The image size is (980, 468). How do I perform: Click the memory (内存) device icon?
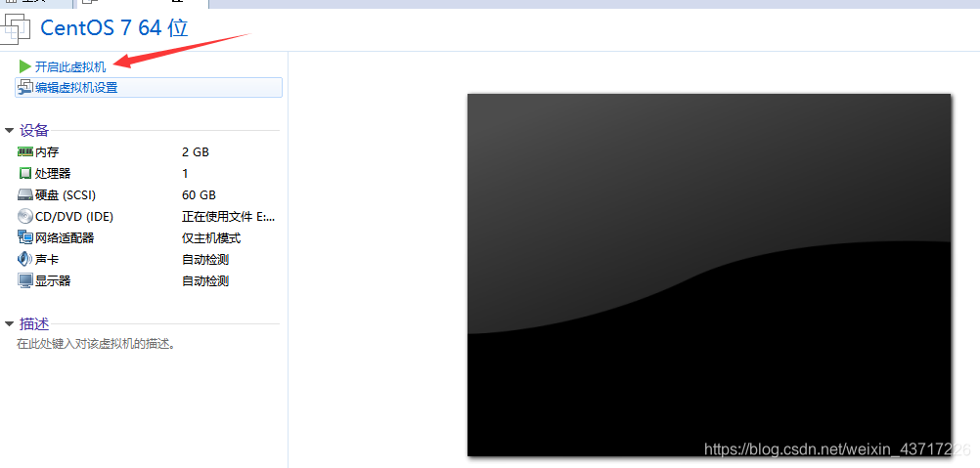tap(25, 151)
